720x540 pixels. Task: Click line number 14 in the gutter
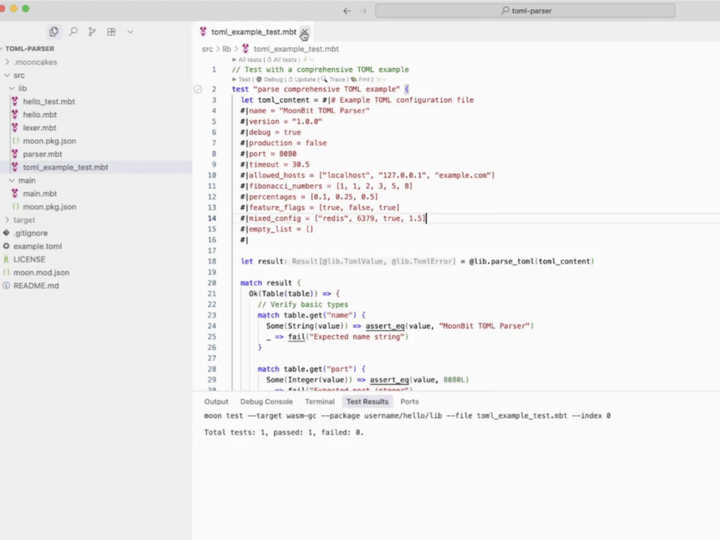coord(212,218)
